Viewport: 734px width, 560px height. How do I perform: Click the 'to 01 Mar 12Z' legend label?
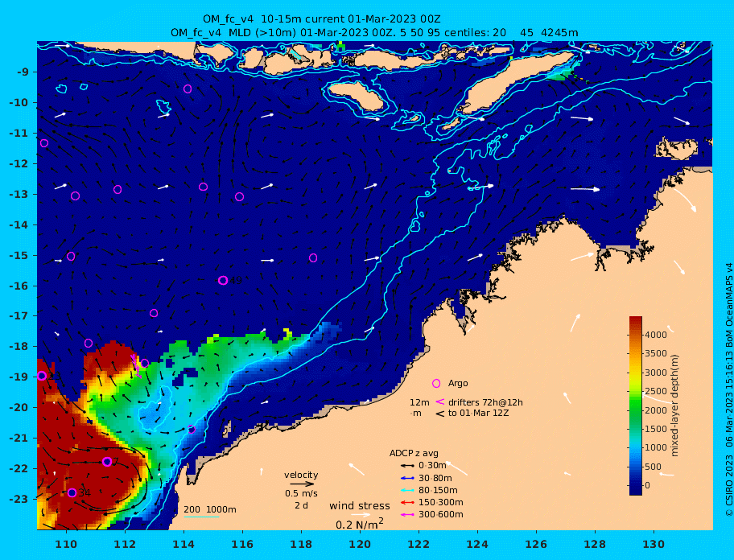click(478, 413)
